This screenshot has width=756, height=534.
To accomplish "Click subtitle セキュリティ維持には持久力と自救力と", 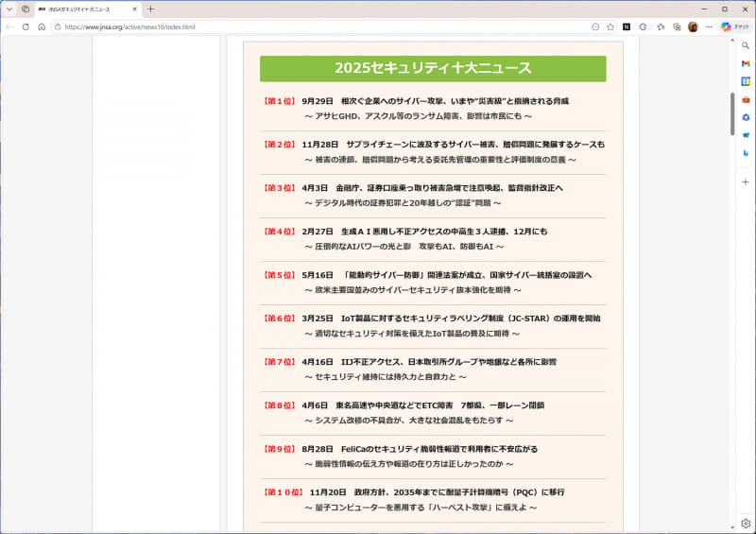I will pyautogui.click(x=386, y=377).
